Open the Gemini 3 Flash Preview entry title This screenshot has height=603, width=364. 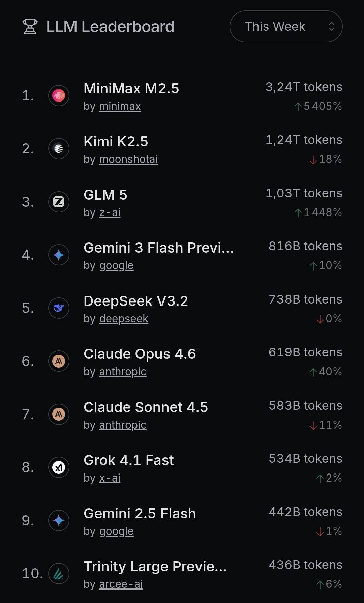pos(158,248)
